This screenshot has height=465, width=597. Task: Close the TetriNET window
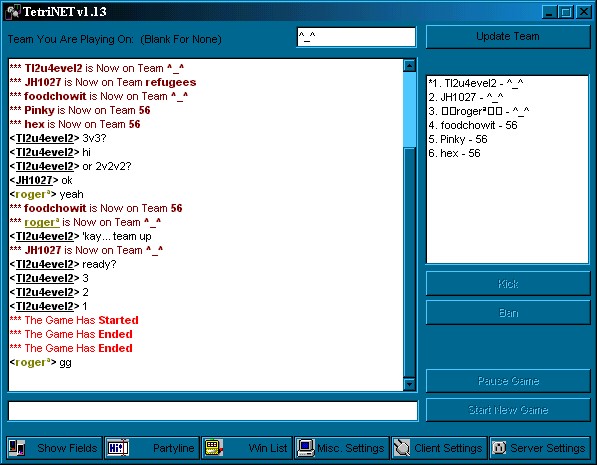[584, 12]
